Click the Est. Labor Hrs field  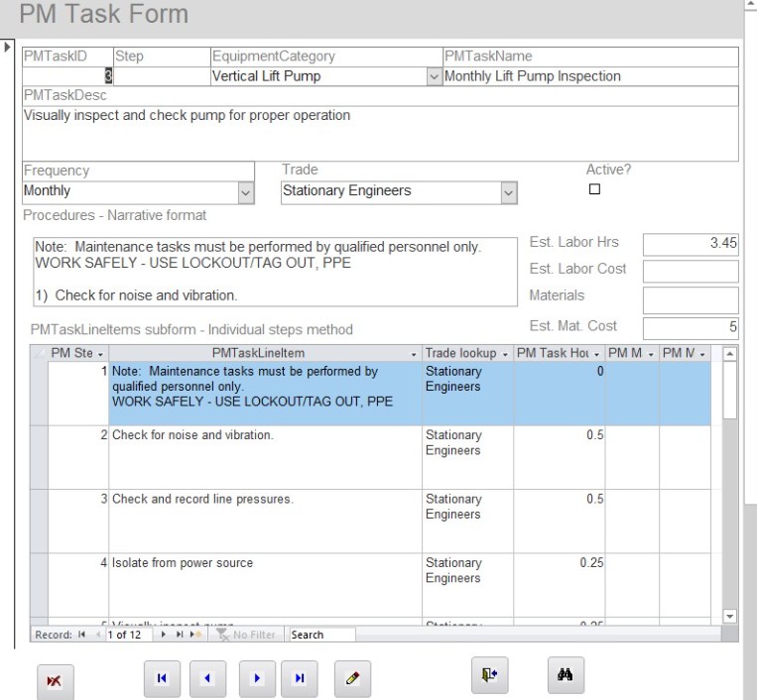[691, 244]
